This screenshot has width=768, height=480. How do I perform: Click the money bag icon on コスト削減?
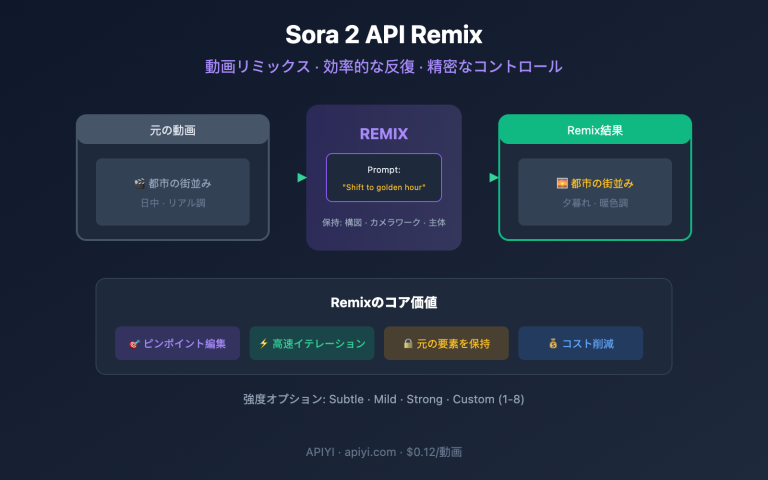coord(553,343)
